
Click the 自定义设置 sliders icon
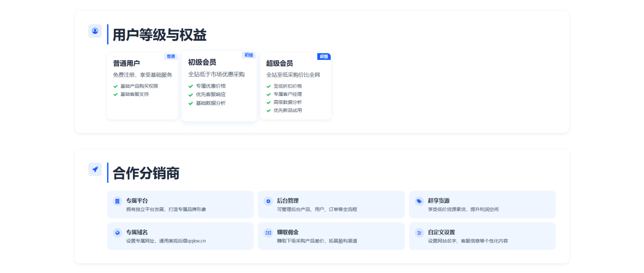(x=419, y=233)
